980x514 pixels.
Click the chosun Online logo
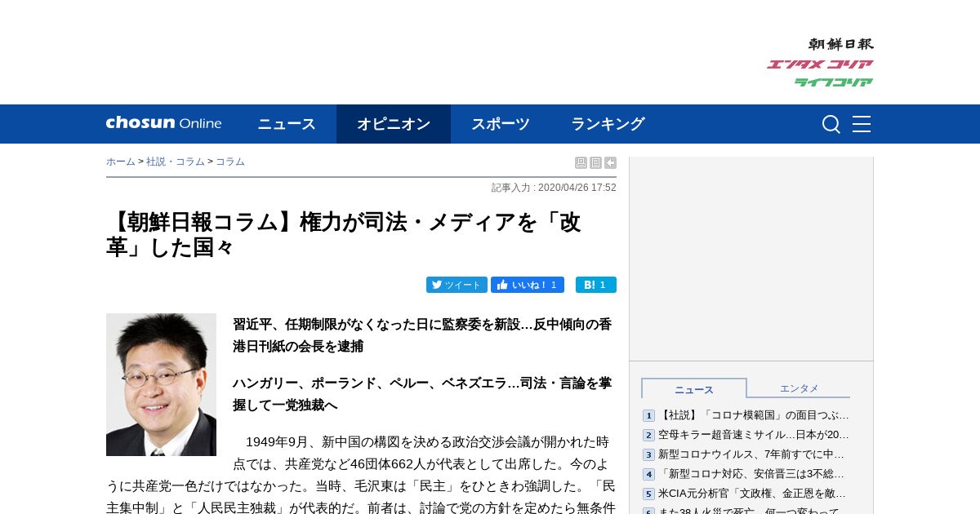pyautogui.click(x=163, y=123)
